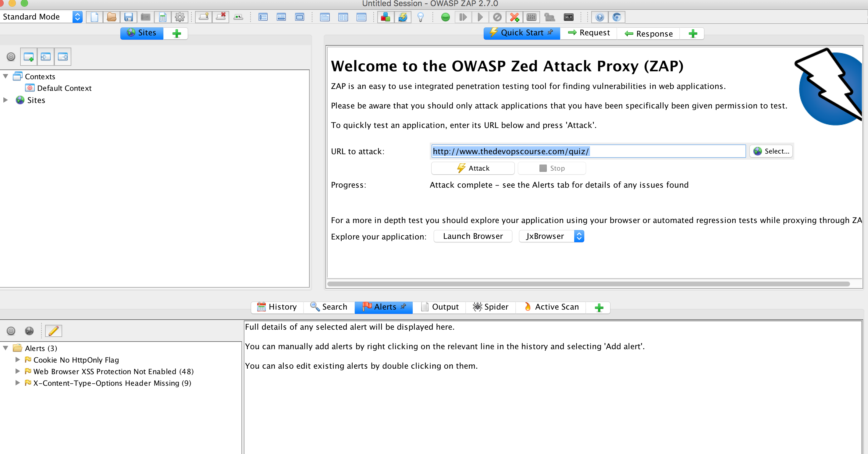Click the URL to attack field

(588, 151)
